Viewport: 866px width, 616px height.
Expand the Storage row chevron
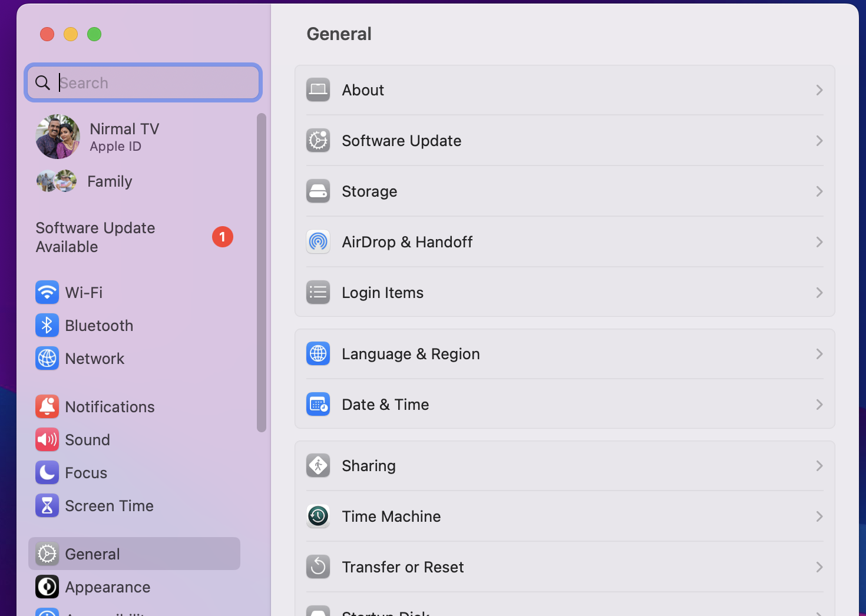click(819, 191)
